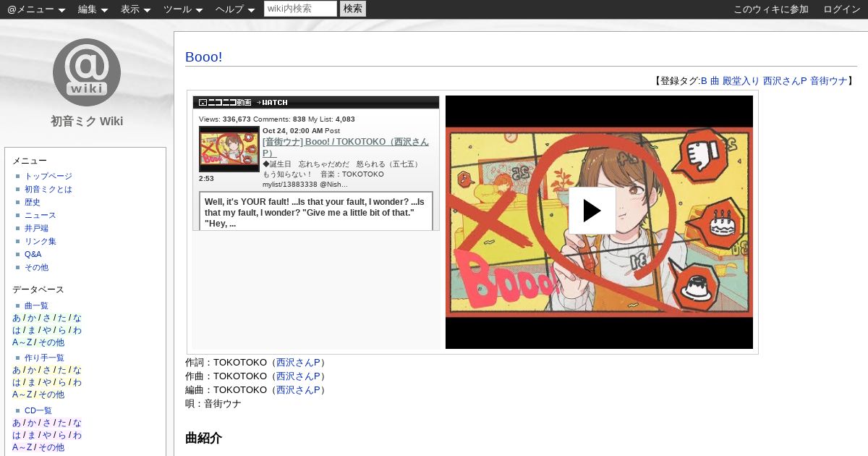Click the Booo! page title link
This screenshot has width=868, height=456.
(203, 56)
